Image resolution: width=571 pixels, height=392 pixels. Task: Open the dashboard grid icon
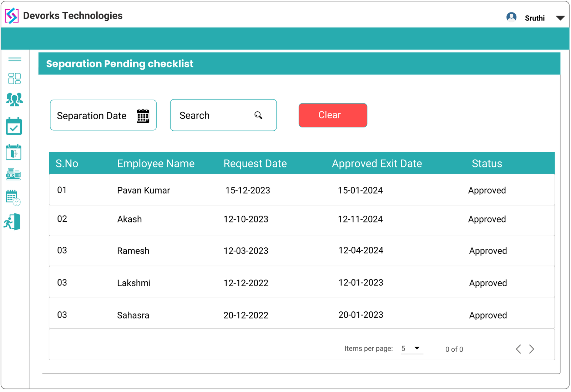[14, 79]
